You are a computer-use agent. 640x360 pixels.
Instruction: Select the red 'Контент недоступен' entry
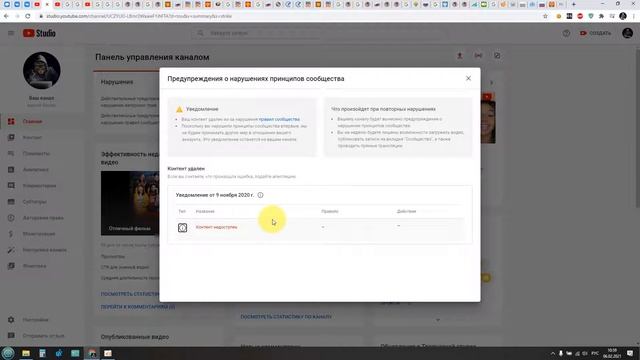pos(216,227)
